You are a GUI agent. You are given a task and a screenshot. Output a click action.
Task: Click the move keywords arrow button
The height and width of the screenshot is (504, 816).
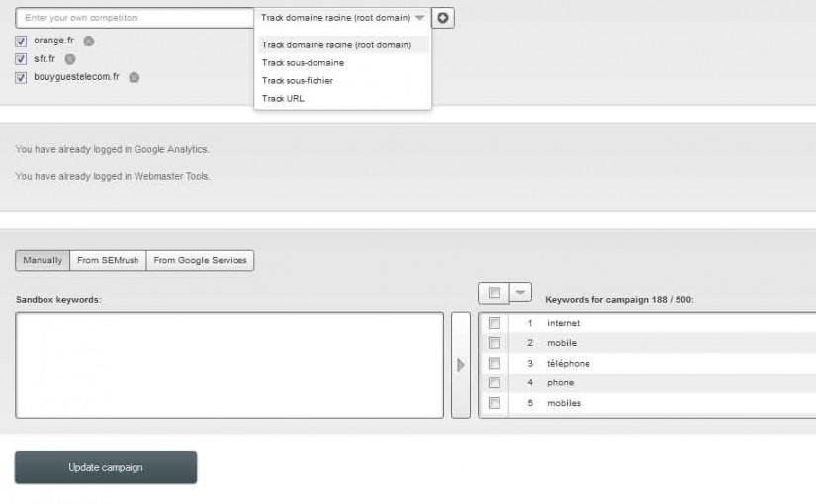[x=461, y=365]
